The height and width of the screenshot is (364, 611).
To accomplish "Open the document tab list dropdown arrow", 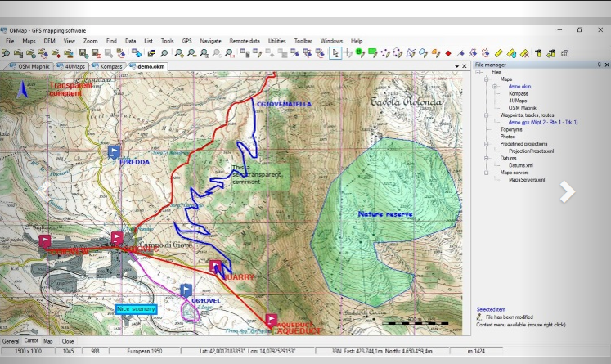I will click(456, 66).
